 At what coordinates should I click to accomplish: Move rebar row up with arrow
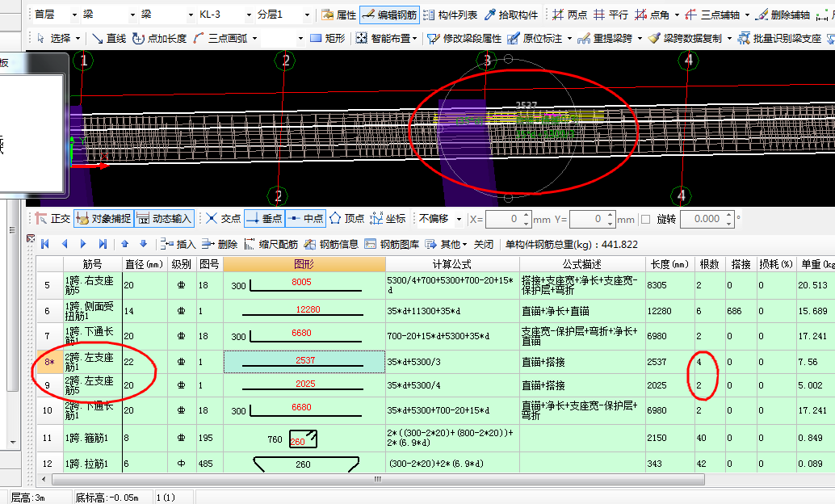coord(124,244)
